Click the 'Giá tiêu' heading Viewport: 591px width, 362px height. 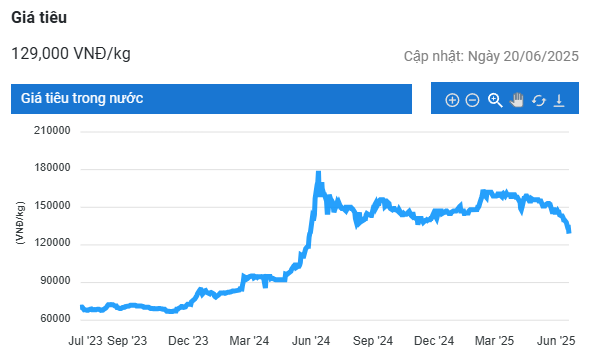click(x=39, y=17)
